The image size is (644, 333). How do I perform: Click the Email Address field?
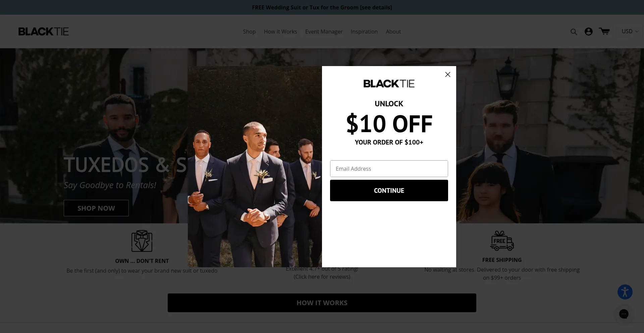(x=389, y=169)
